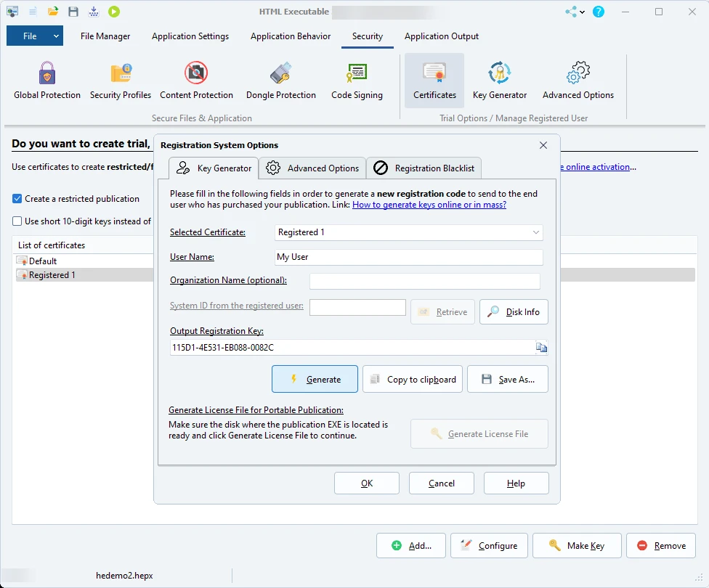
Task: Select Default certificate in list
Action: pyautogui.click(x=43, y=261)
